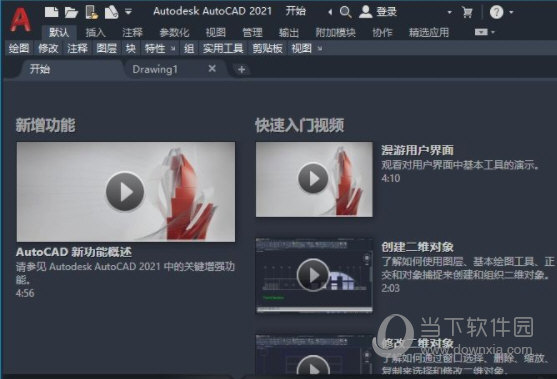
Task: Click the 视图 panel launcher arrow
Action: 320,48
